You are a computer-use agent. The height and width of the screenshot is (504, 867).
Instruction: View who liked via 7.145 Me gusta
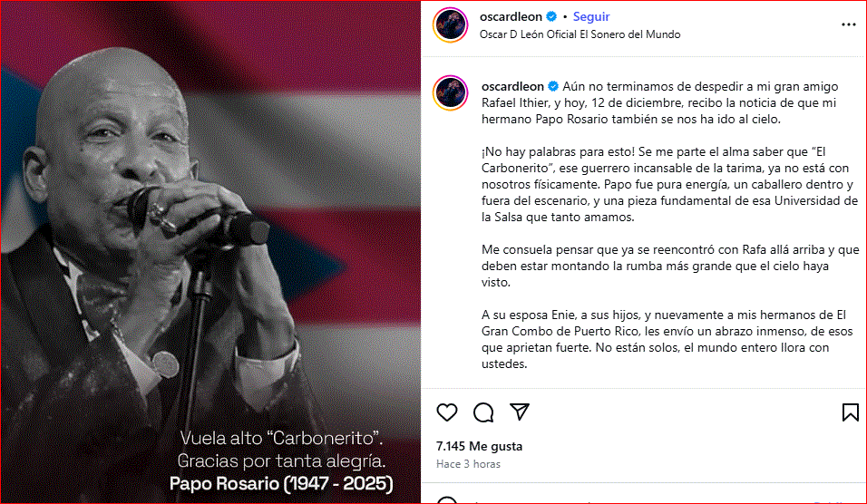pyautogui.click(x=479, y=446)
